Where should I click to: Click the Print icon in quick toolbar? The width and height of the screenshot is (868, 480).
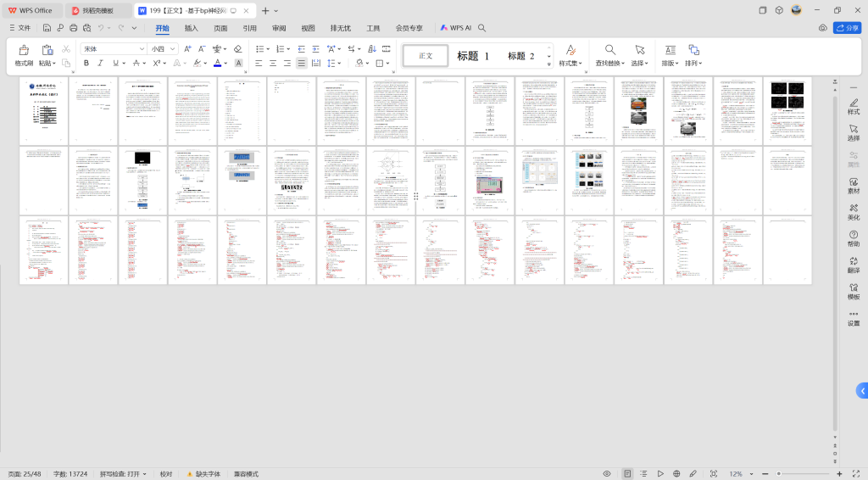click(73, 28)
